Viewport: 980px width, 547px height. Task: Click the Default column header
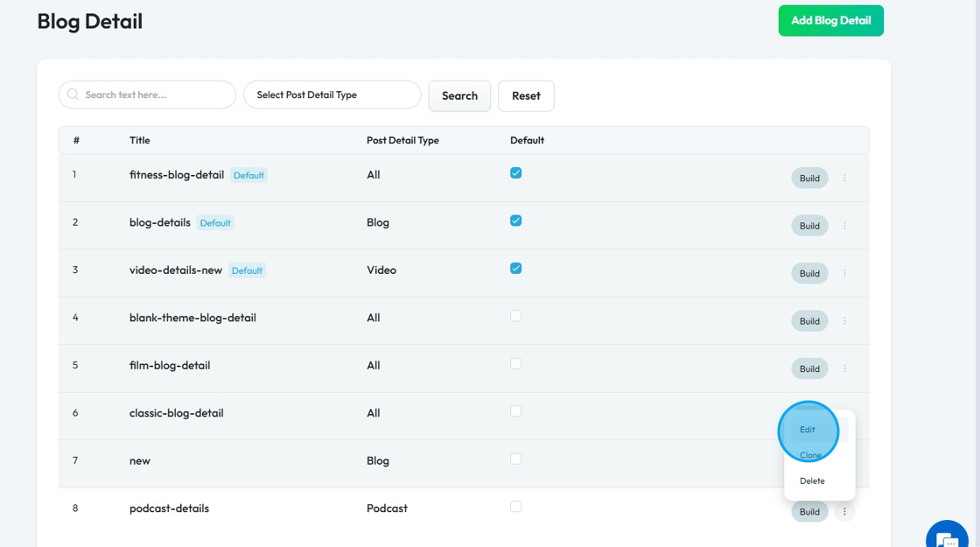(x=527, y=140)
